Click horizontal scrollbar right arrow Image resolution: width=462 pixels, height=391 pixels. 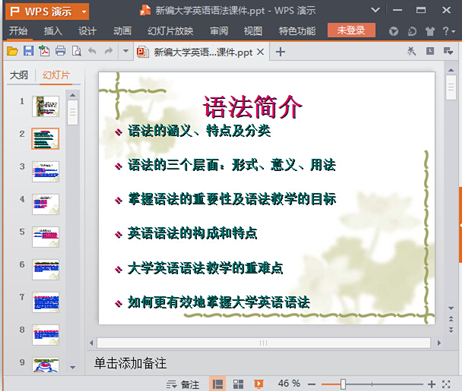[439, 343]
